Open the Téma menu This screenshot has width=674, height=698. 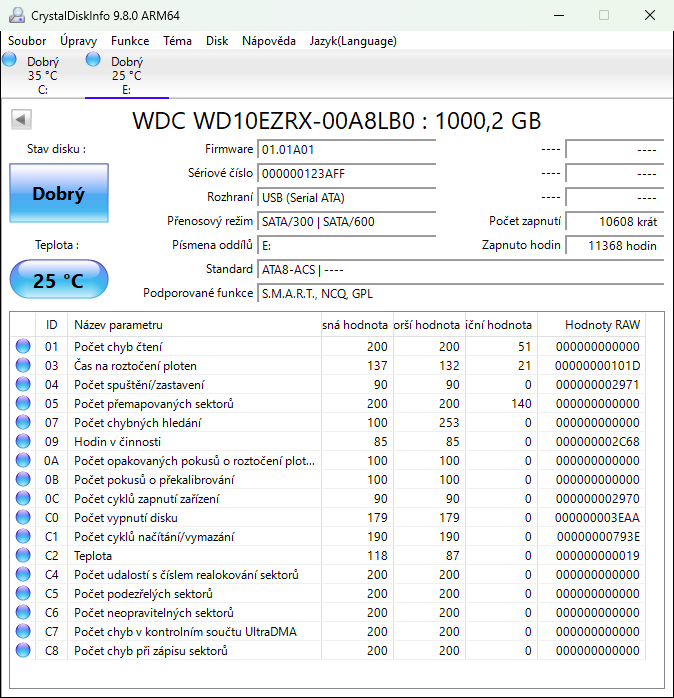pyautogui.click(x=177, y=41)
